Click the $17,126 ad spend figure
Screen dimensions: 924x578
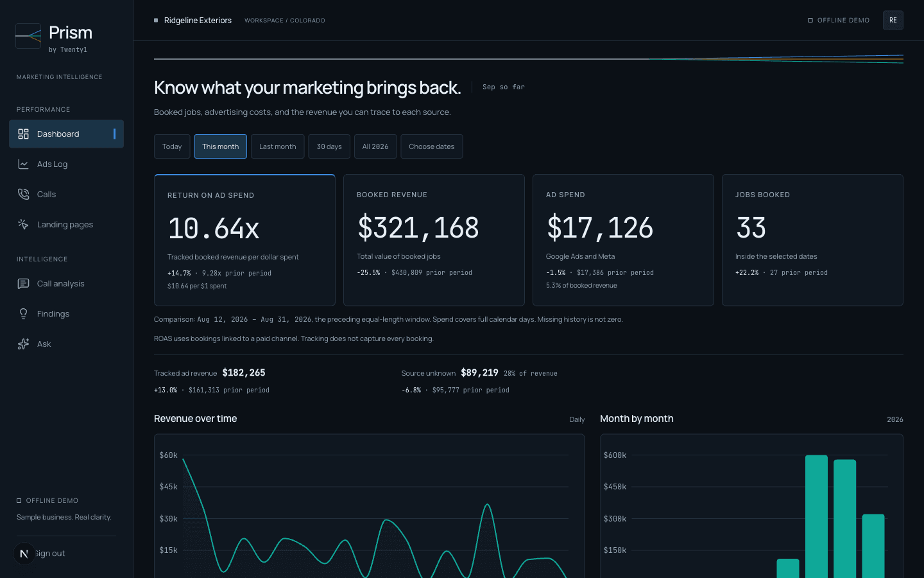pos(599,228)
